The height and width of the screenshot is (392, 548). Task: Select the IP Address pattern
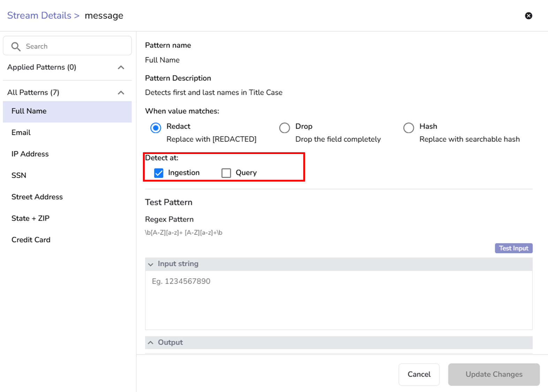coord(30,154)
